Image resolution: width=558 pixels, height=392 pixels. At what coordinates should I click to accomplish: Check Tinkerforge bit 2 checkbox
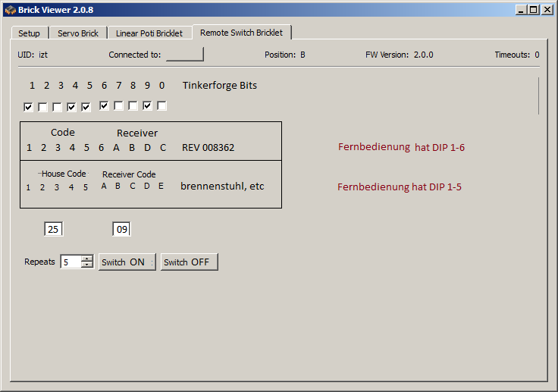click(42, 107)
